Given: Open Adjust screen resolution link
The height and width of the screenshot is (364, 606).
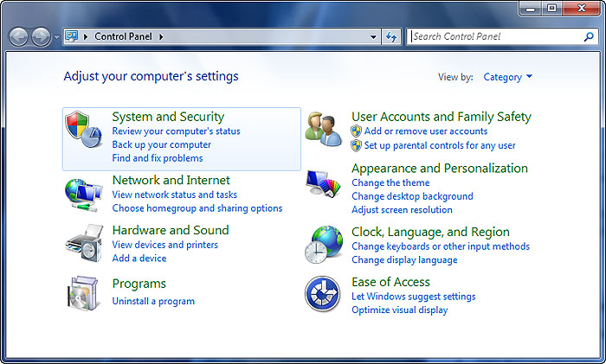Looking at the screenshot, I should click(x=402, y=209).
